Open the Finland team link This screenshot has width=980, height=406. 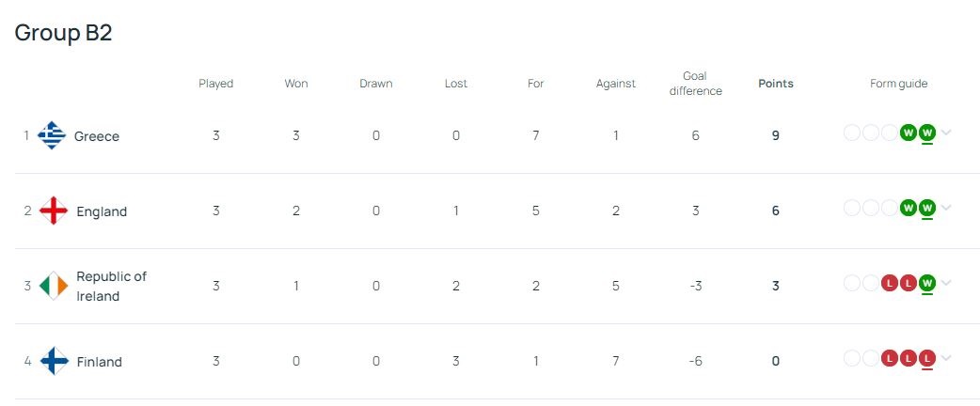[99, 362]
